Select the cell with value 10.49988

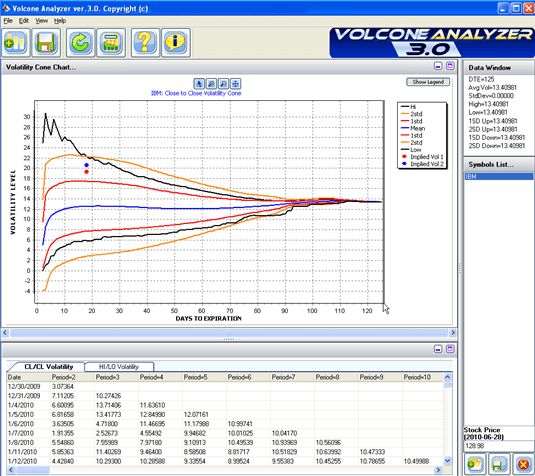coord(423,461)
